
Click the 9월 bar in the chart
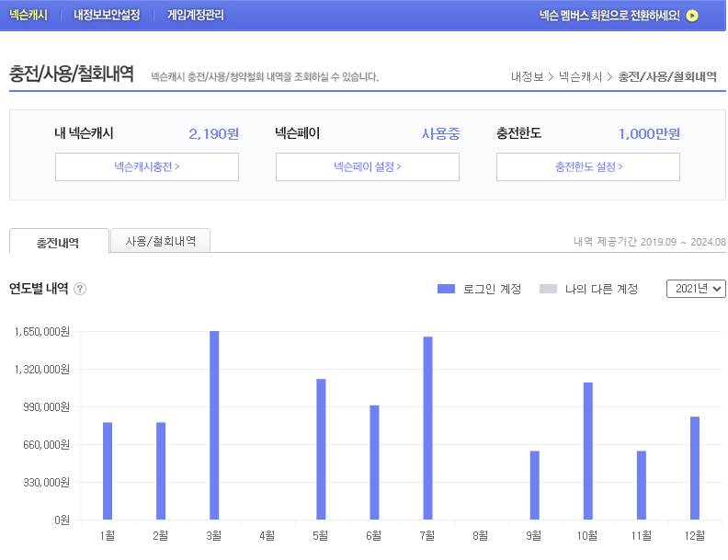pyautogui.click(x=534, y=486)
